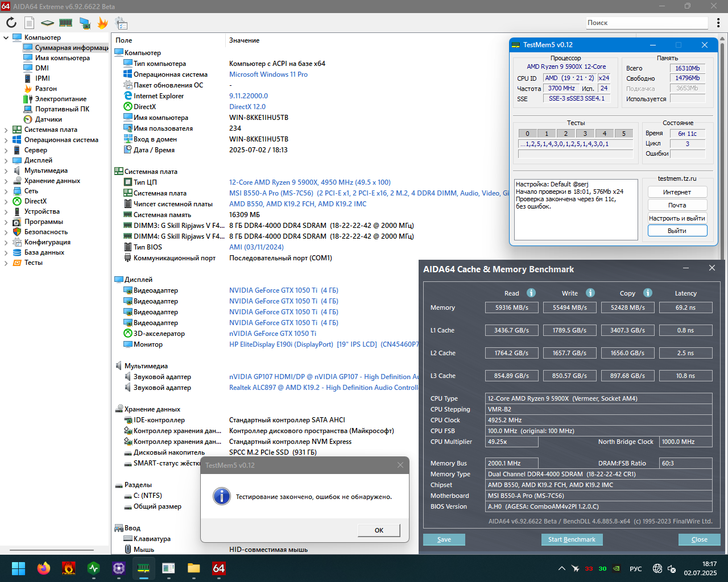
Task: Click the Start Benchmark button
Action: [x=572, y=539]
